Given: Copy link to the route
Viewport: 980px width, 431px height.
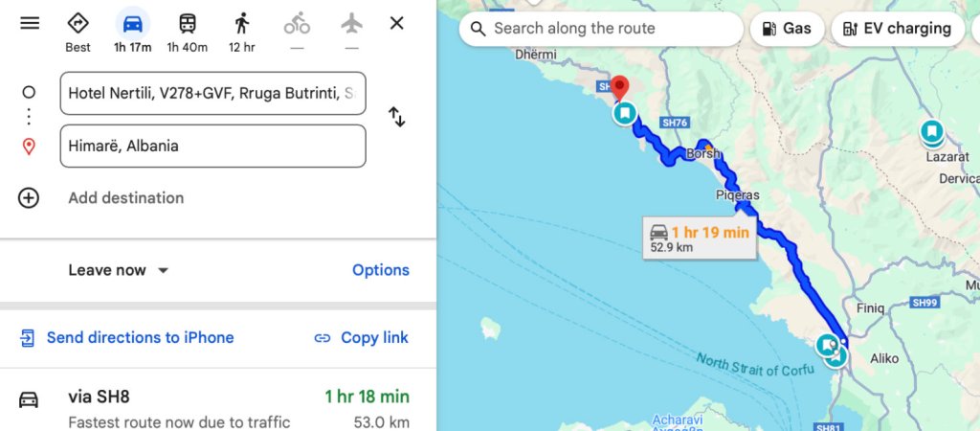Looking at the screenshot, I should click(361, 337).
